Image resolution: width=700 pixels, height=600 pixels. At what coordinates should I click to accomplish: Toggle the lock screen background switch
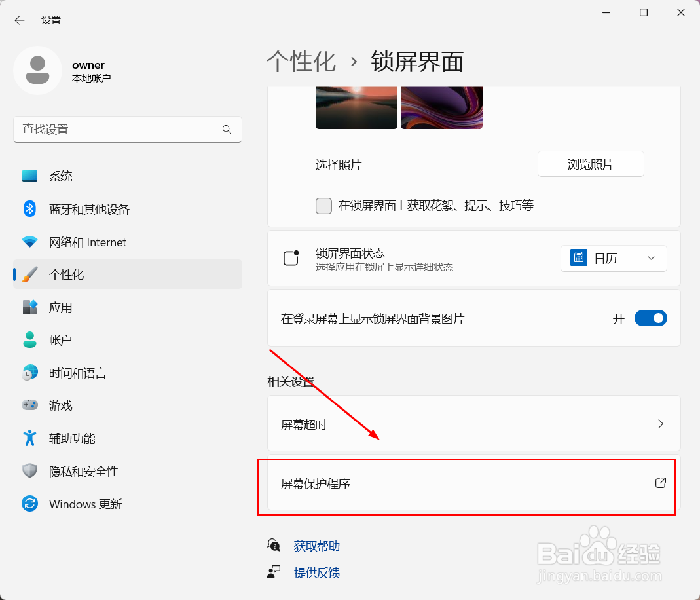[650, 318]
